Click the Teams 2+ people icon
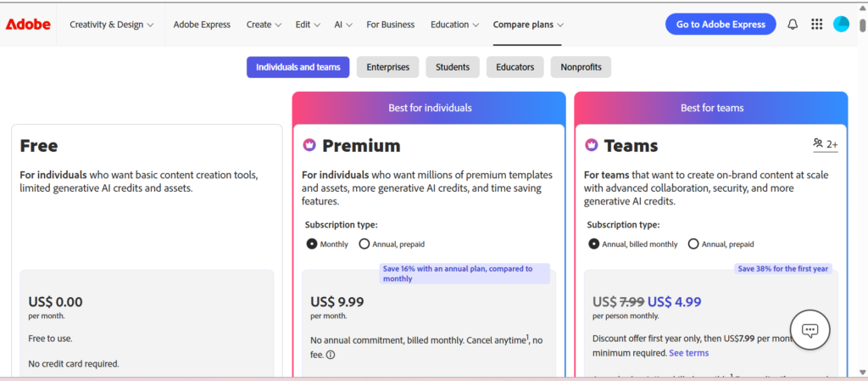Image resolution: width=868 pixels, height=381 pixels. [x=826, y=144]
